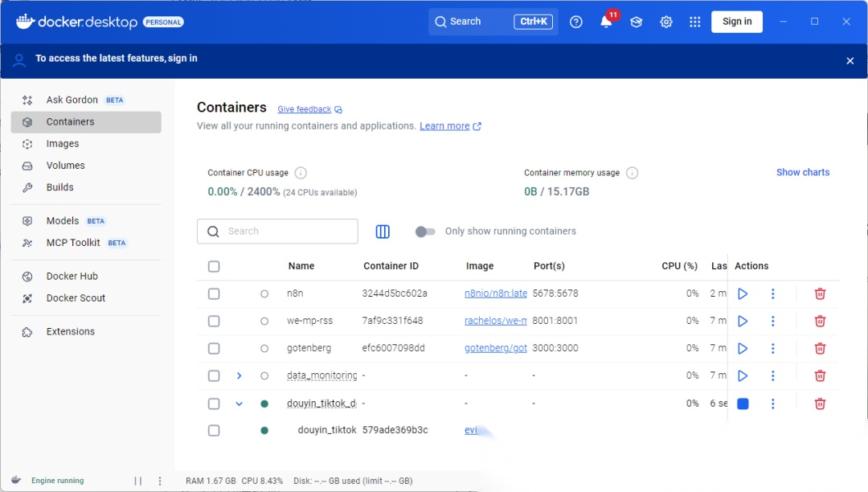Delete the n8n container
This screenshot has height=492, width=868.
820,294
